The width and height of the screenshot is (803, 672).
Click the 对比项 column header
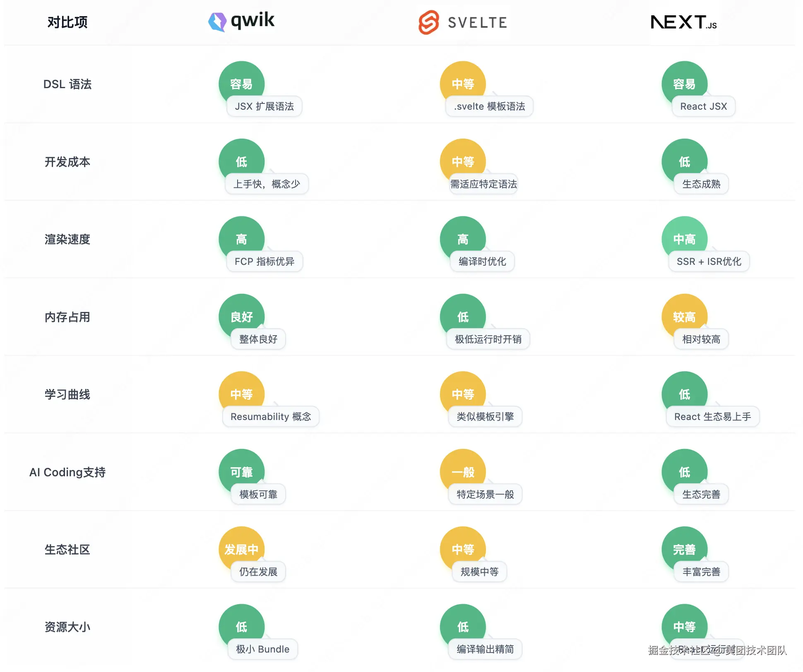[67, 22]
